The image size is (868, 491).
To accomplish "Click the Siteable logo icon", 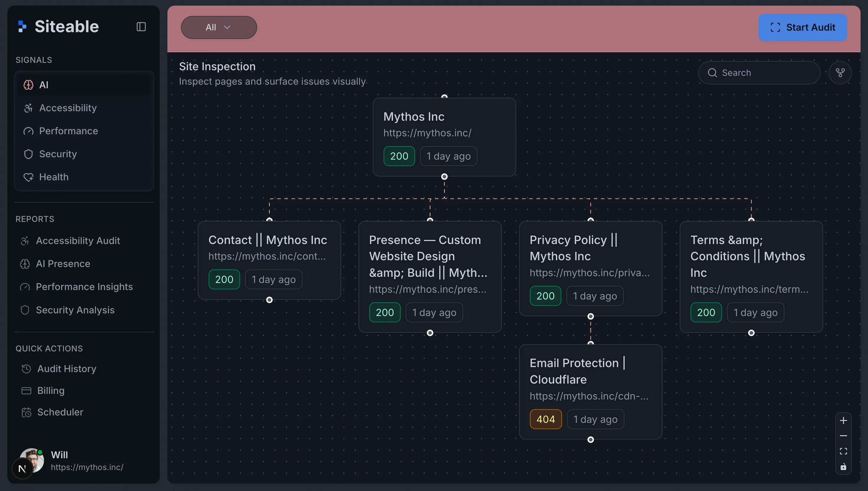I will point(22,26).
